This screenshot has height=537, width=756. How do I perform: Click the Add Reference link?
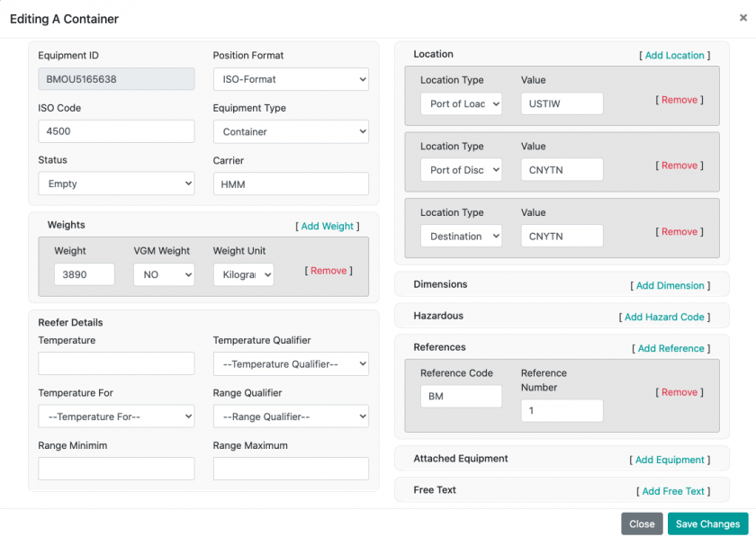pyautogui.click(x=670, y=349)
